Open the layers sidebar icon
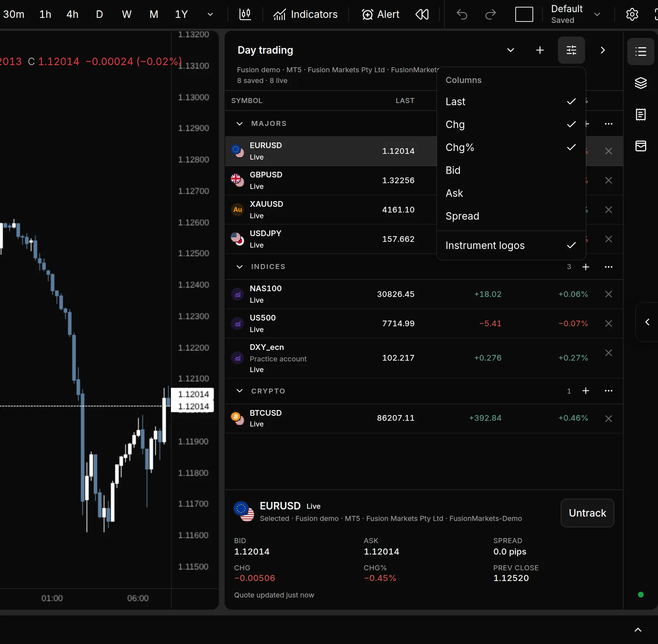Image resolution: width=658 pixels, height=644 pixels. tap(640, 83)
